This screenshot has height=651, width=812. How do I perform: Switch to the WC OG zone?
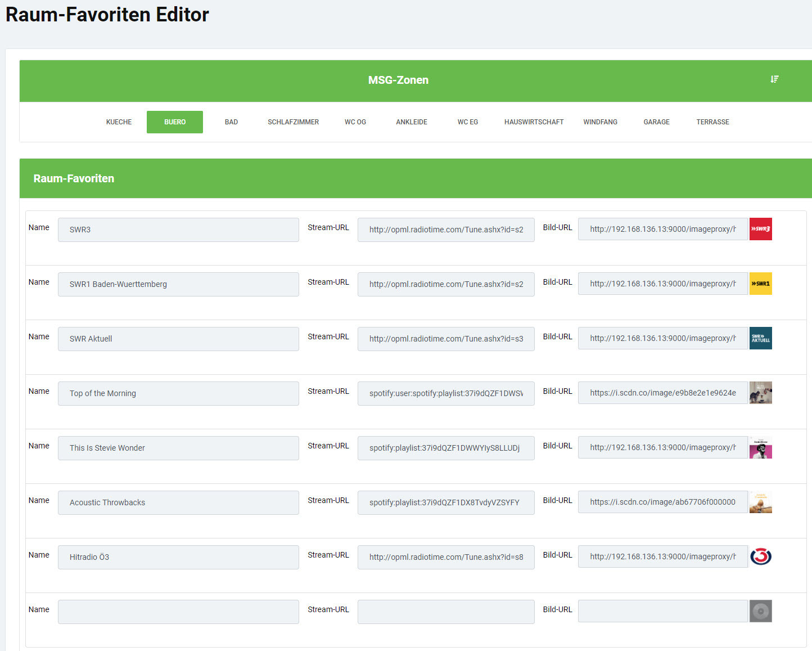tap(355, 122)
